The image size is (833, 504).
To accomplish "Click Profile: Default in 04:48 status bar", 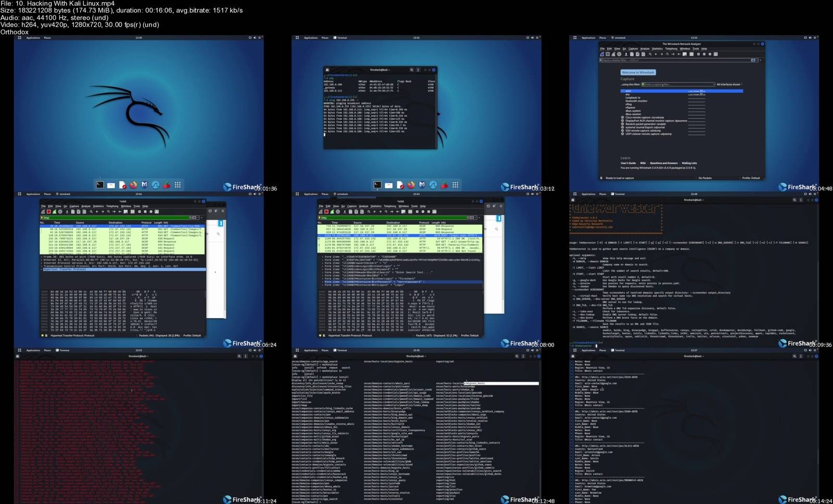I will (x=751, y=178).
